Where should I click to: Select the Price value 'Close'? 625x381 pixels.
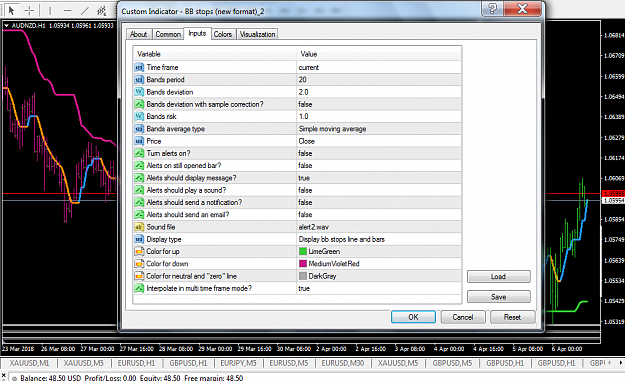307,141
